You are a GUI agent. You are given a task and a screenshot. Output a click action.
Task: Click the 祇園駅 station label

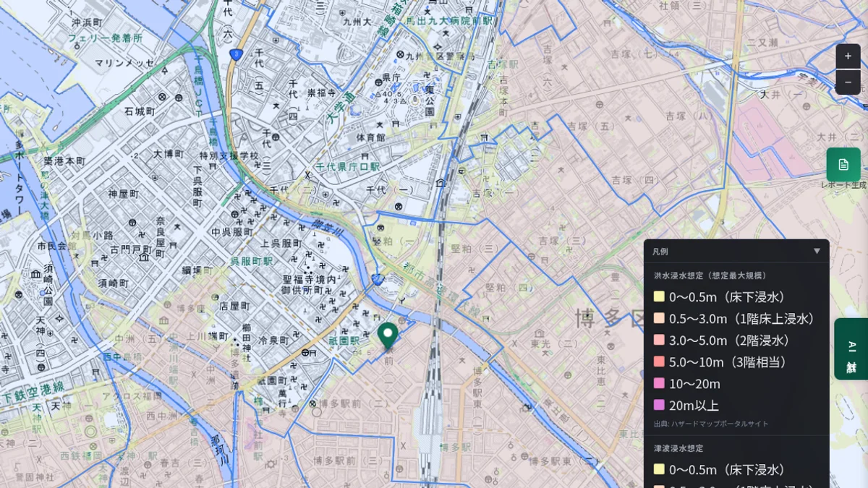pos(344,340)
